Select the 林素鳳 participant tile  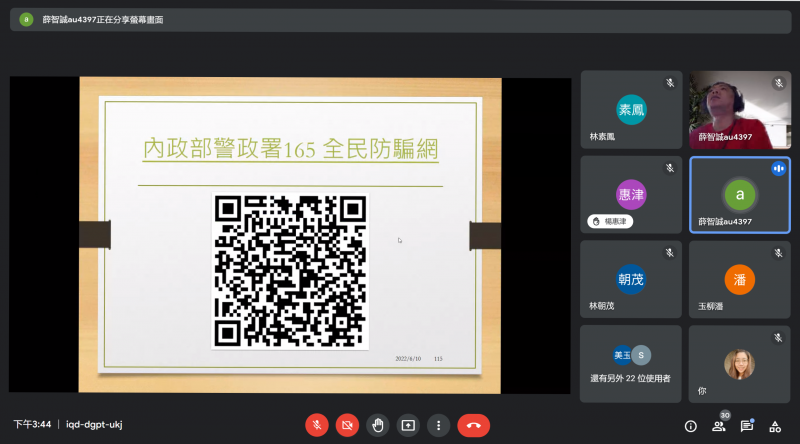click(x=631, y=110)
